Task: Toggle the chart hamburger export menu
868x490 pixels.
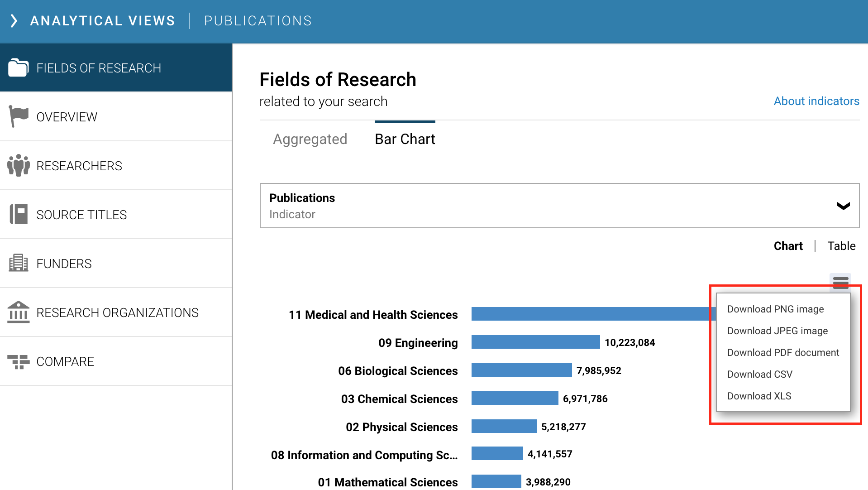Action: tap(840, 282)
